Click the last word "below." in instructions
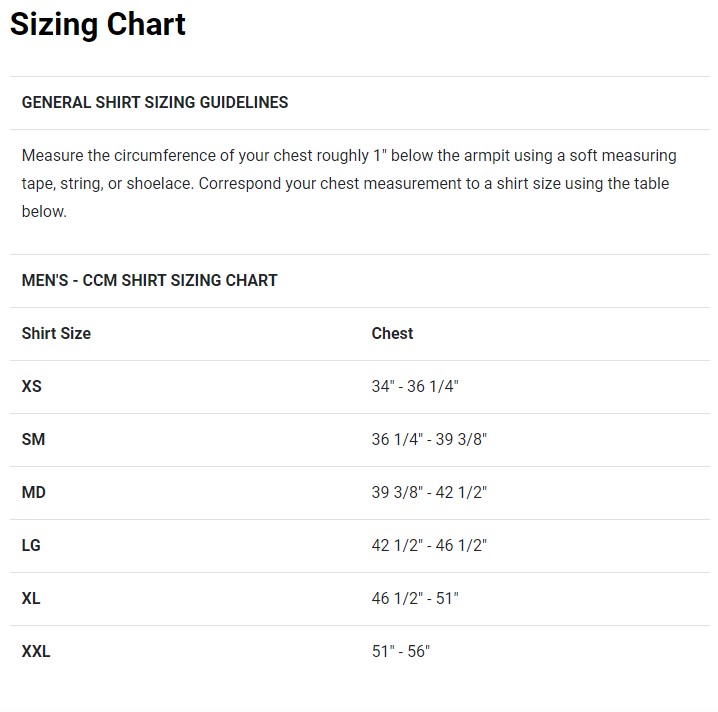This screenshot has height=712, width=718. tap(44, 212)
